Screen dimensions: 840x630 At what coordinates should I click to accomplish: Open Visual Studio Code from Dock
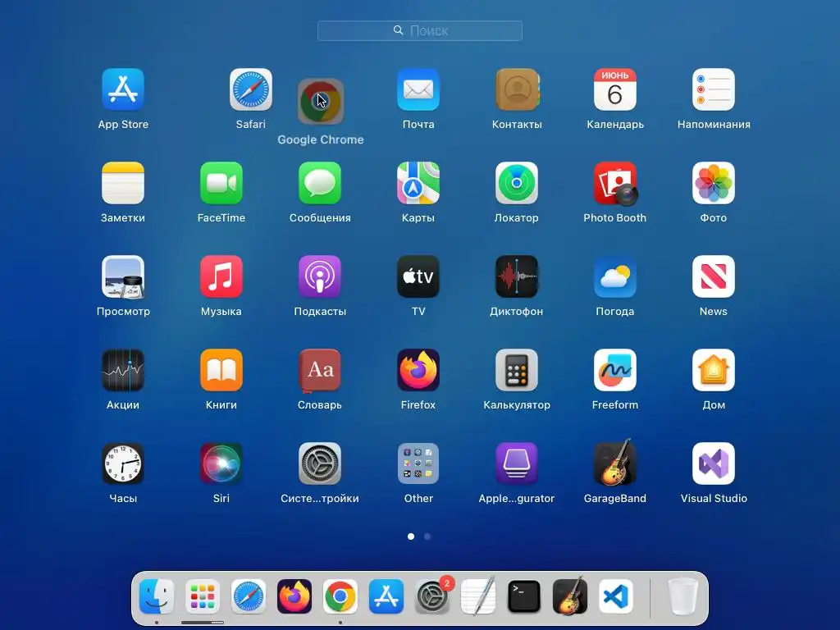(x=616, y=596)
